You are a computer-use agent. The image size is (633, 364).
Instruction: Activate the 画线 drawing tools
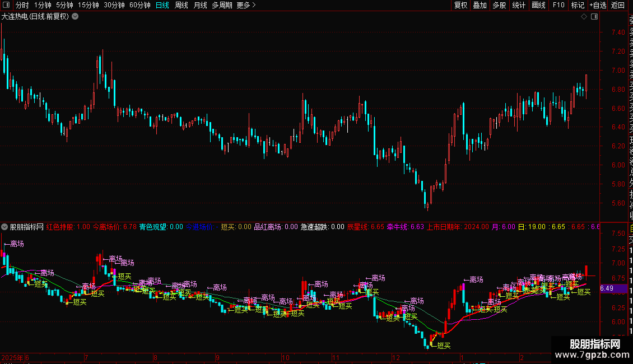(x=538, y=5)
